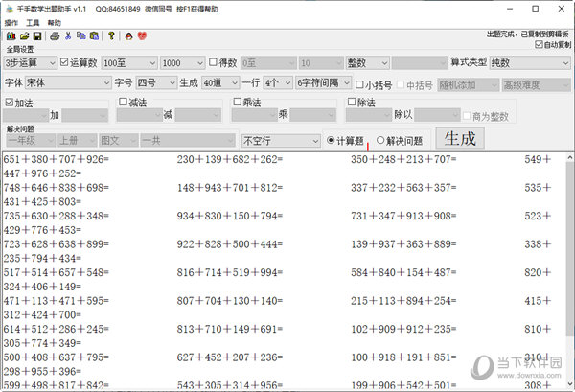
Task: Toggle the 自动复制 checkbox
Action: pos(539,45)
